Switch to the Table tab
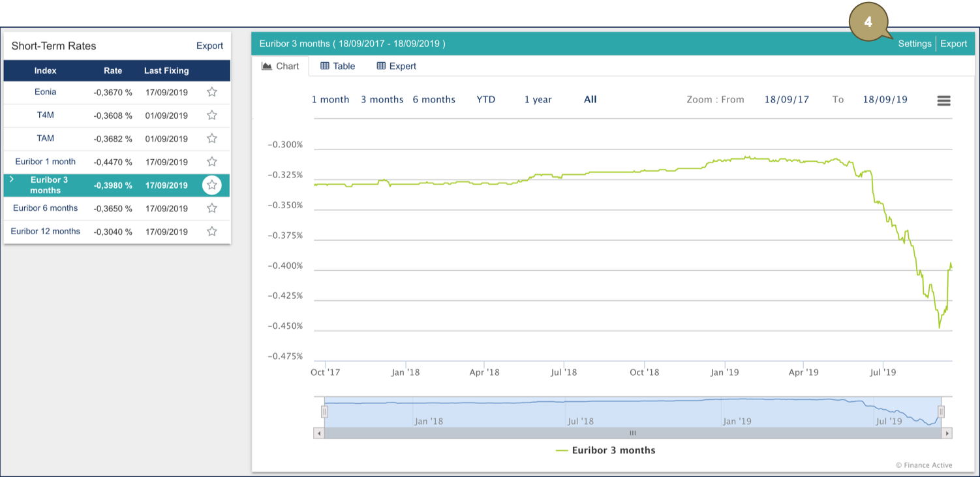This screenshot has height=477, width=980. coord(337,66)
